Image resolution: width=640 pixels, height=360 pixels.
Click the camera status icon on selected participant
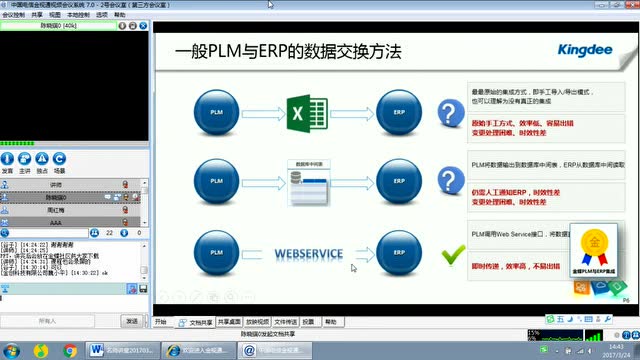point(136,197)
